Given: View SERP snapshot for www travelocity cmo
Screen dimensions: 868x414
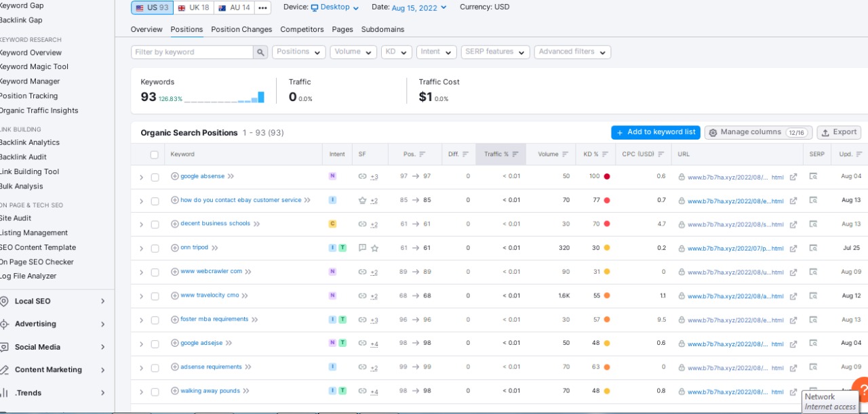Looking at the screenshot, I should [x=813, y=295].
